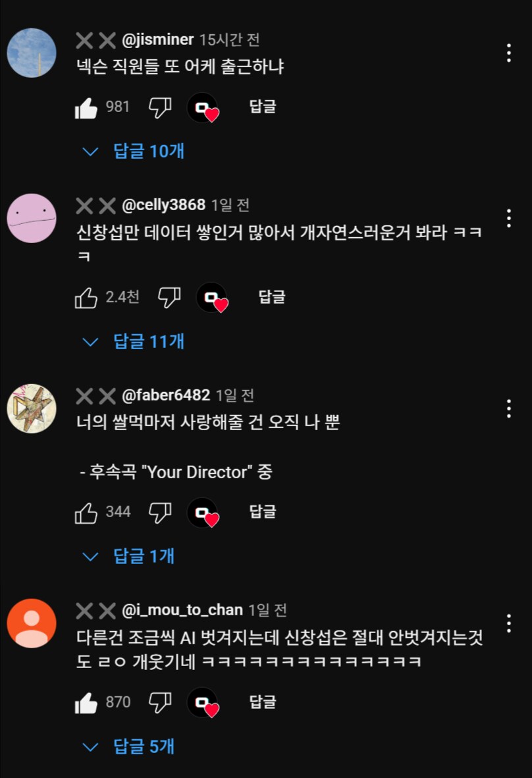The image size is (532, 778).
Task: Dislike the @celly3868 comment
Action: coord(169,297)
